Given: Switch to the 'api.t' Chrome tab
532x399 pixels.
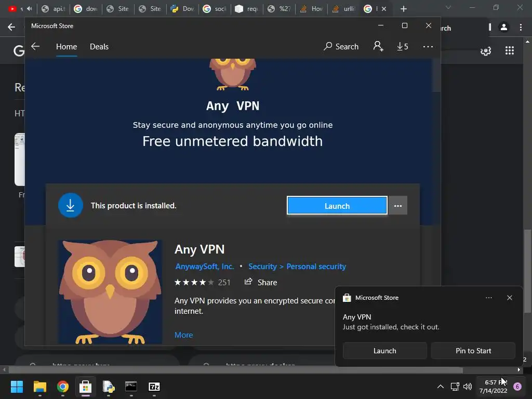Looking at the screenshot, I should [54, 9].
